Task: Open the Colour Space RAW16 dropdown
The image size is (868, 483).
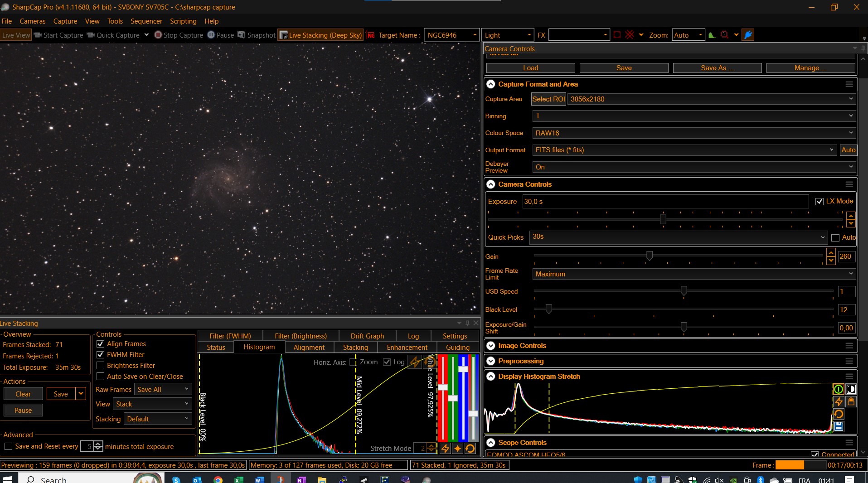Action: tap(693, 133)
